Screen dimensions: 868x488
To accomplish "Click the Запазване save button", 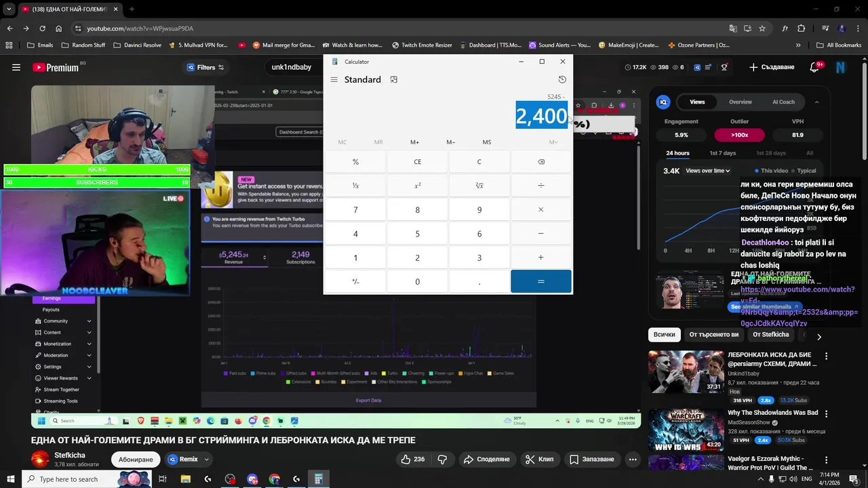I will point(592,459).
